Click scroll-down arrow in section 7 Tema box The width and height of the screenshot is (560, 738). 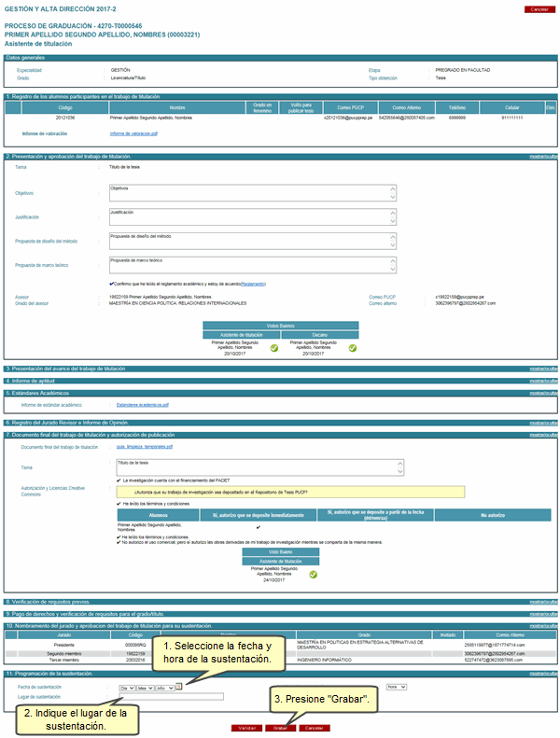coord(400,472)
